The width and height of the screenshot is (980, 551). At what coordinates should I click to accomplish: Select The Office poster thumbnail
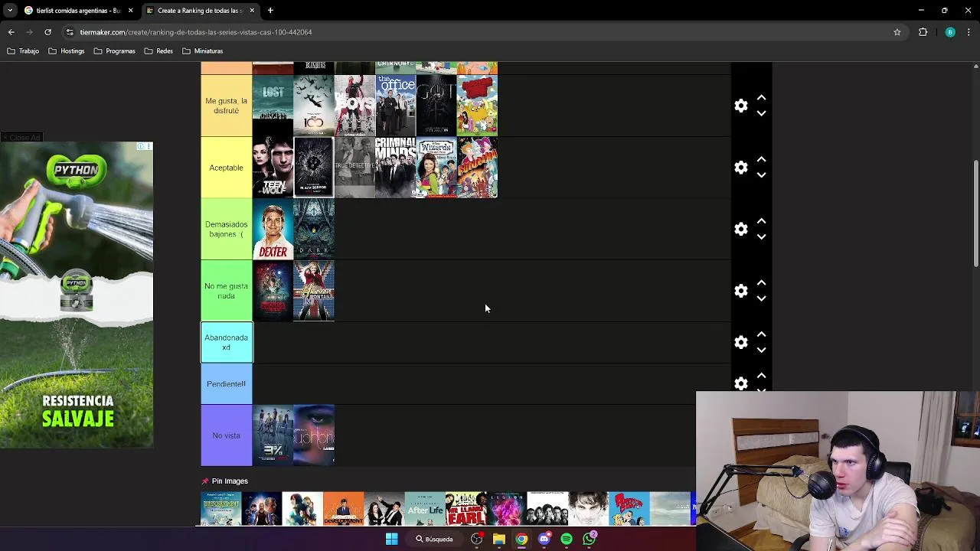pyautogui.click(x=395, y=106)
